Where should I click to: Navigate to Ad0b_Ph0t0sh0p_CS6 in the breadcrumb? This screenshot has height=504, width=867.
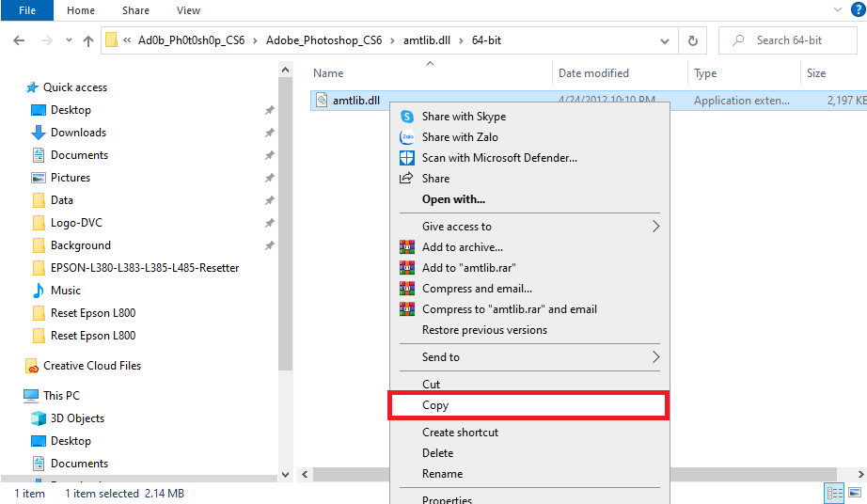[x=191, y=40]
